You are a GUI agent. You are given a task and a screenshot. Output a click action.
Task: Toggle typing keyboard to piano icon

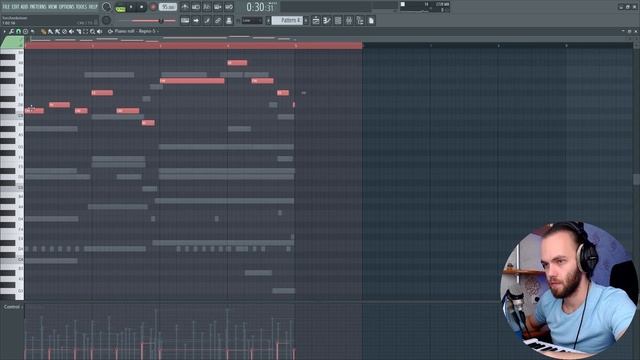(x=185, y=20)
